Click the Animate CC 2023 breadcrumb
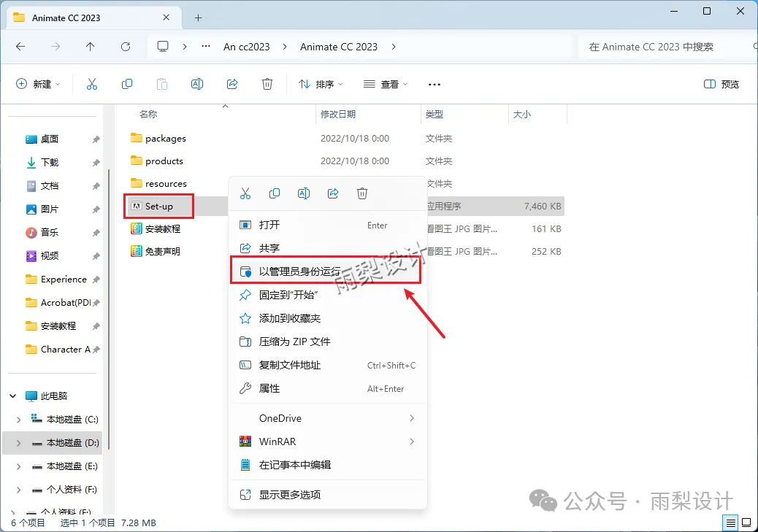 [338, 47]
